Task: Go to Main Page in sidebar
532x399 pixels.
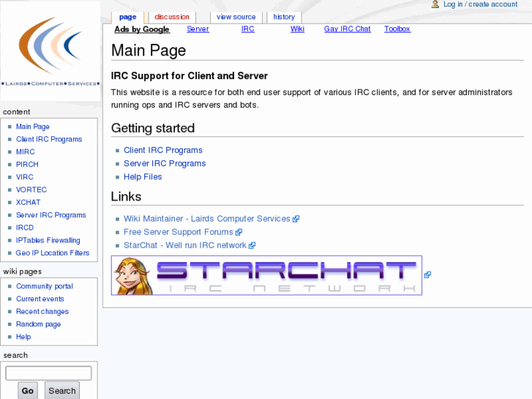Action: 33,127
